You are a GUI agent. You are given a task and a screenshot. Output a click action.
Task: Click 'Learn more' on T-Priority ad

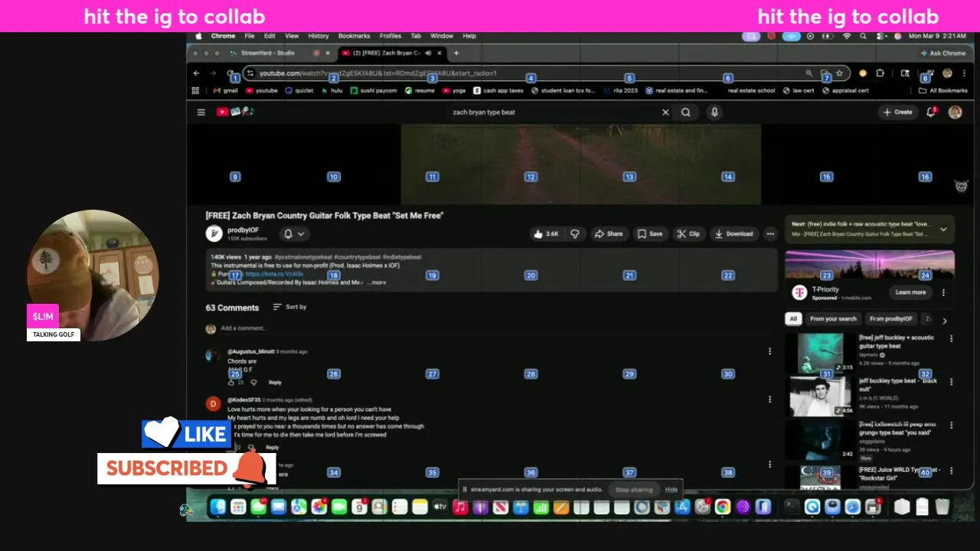click(x=910, y=292)
